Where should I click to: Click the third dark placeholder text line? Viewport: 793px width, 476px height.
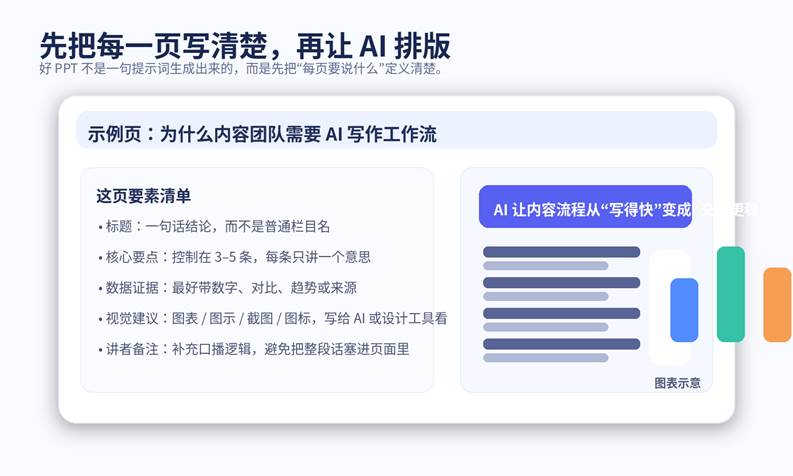[561, 313]
